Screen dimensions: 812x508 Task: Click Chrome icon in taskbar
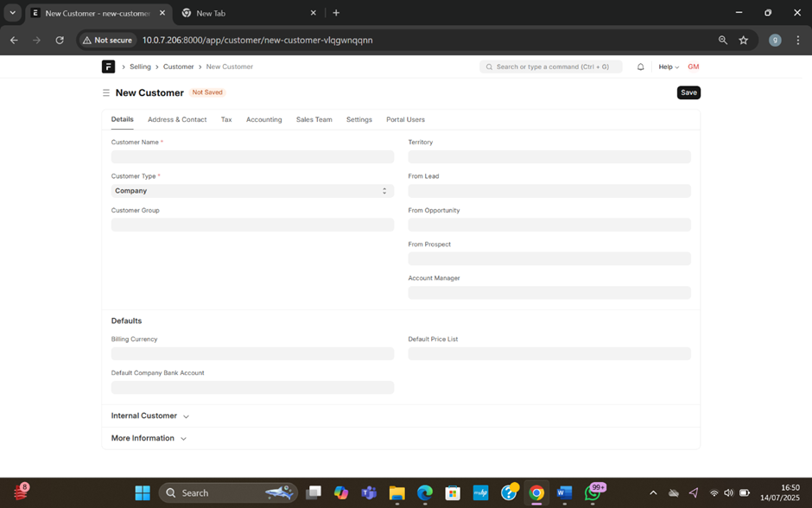tap(536, 493)
